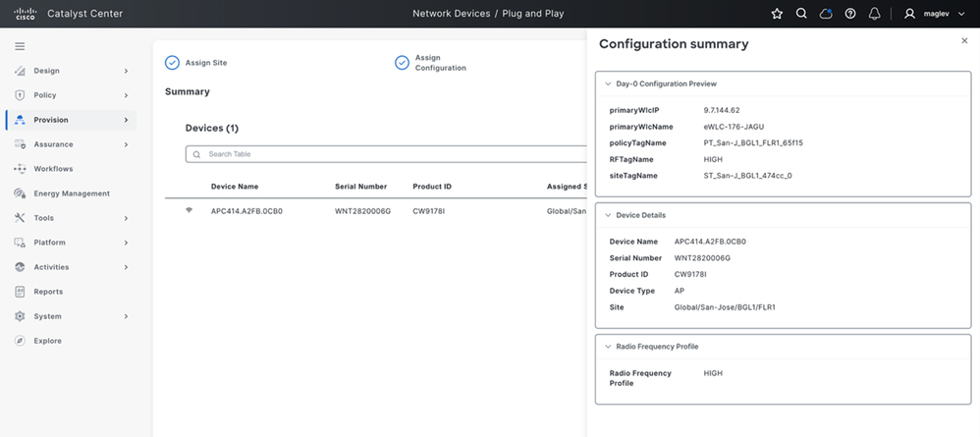Expand the Tools submenu chevron
This screenshot has height=437, width=980.
tap(126, 218)
